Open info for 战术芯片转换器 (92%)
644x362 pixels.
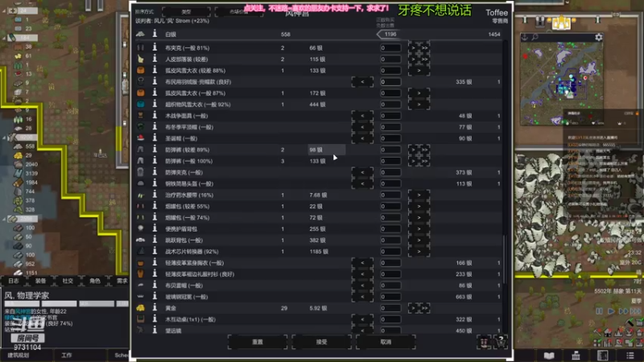[x=155, y=251]
